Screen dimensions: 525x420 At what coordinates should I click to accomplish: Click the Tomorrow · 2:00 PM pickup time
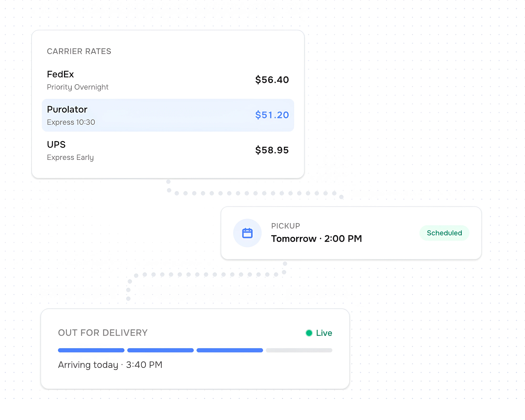pos(317,239)
